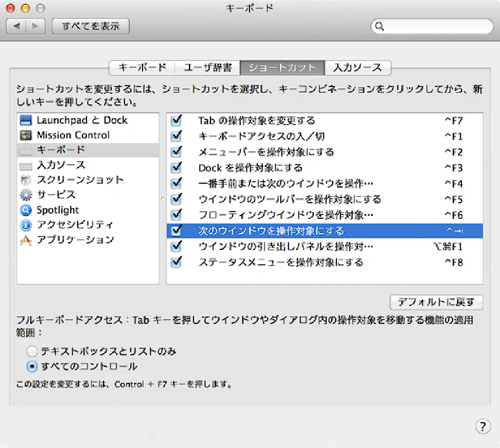Uncheck the Tab の操作対象を変更する checkbox

177,121
